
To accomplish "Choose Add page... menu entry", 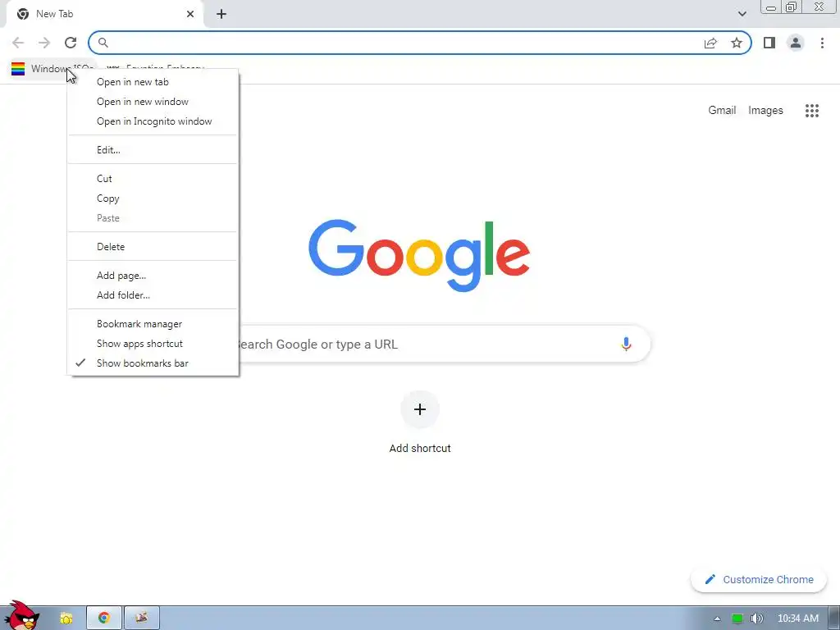I will click(x=153, y=276).
